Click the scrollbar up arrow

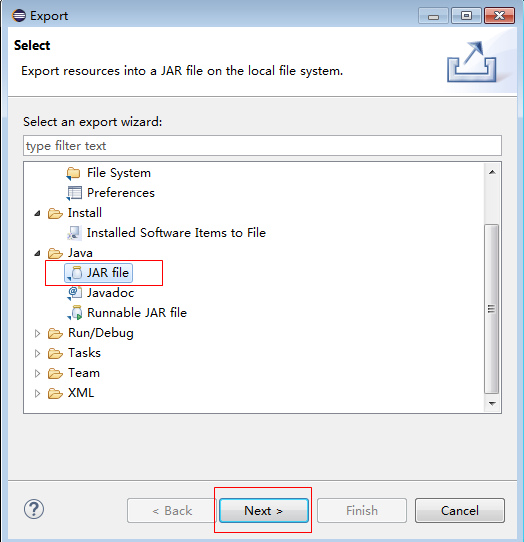point(492,172)
